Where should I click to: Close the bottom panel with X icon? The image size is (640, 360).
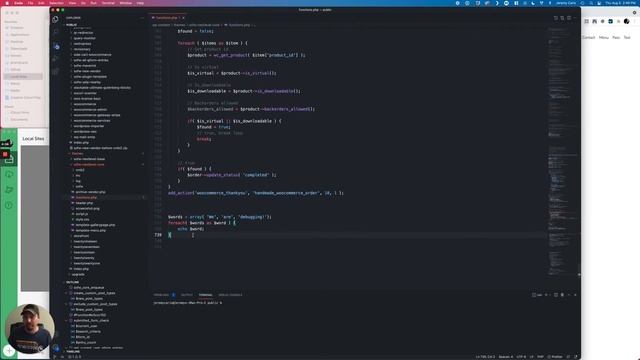click(576, 295)
